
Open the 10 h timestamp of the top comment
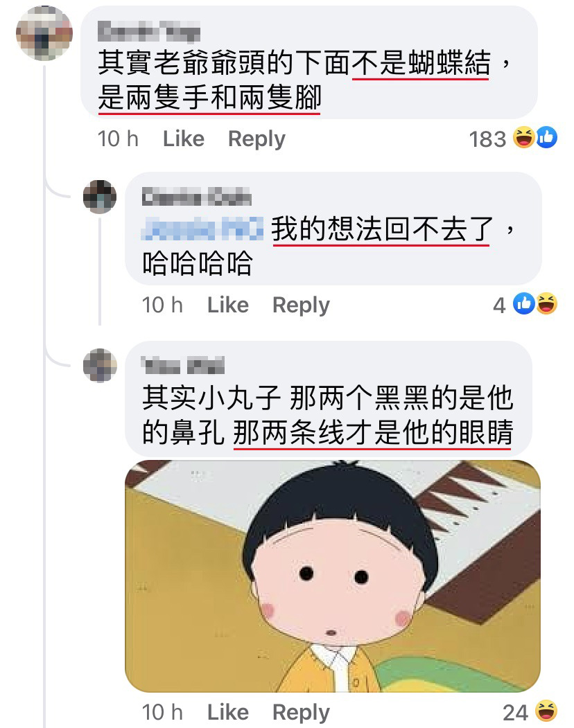(x=118, y=139)
